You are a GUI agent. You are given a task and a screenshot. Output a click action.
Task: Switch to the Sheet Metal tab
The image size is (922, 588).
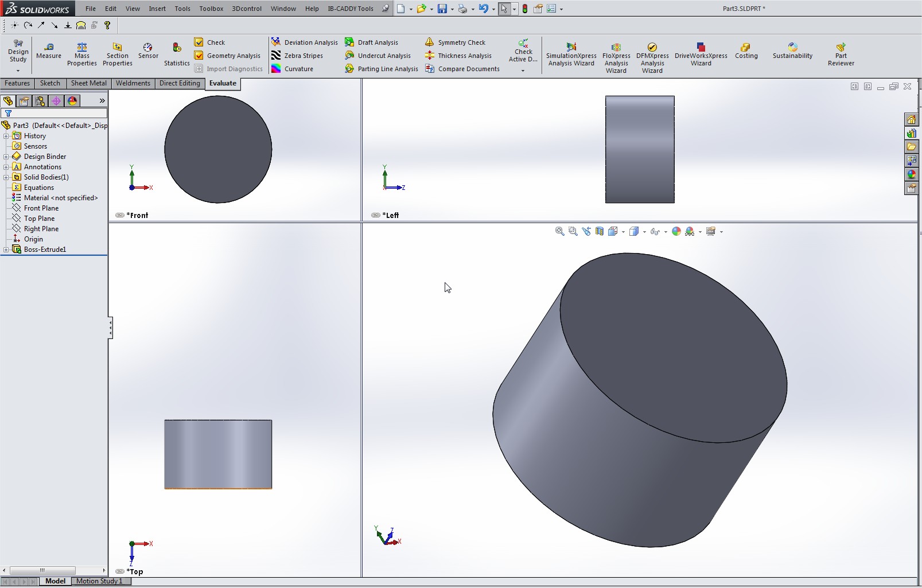point(88,83)
